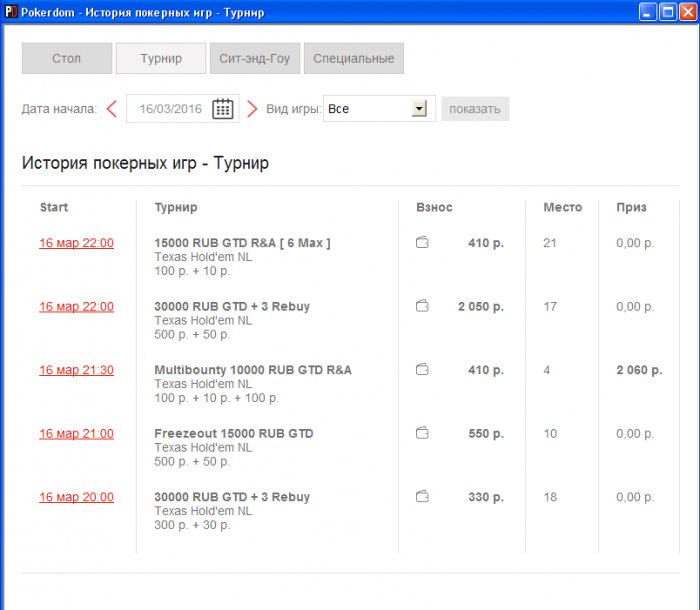The height and width of the screenshot is (610, 700).
Task: Open the 16 мар 20:00 tournament link
Action: point(76,497)
